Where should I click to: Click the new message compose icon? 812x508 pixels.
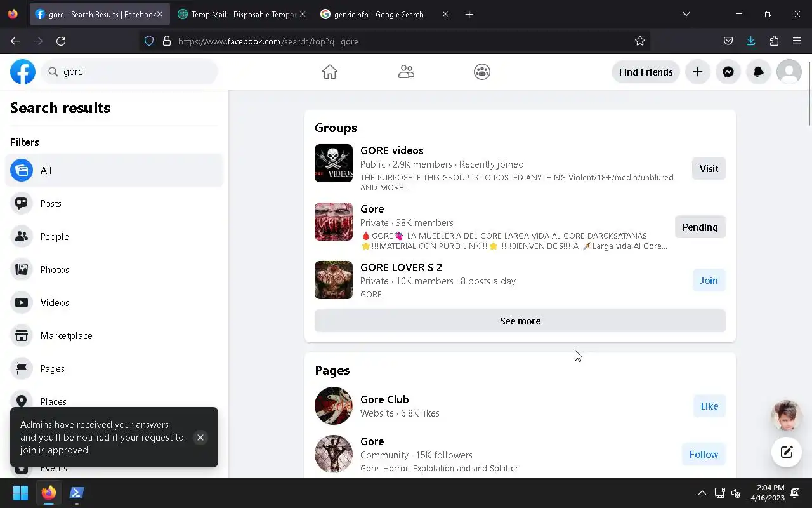point(787,452)
